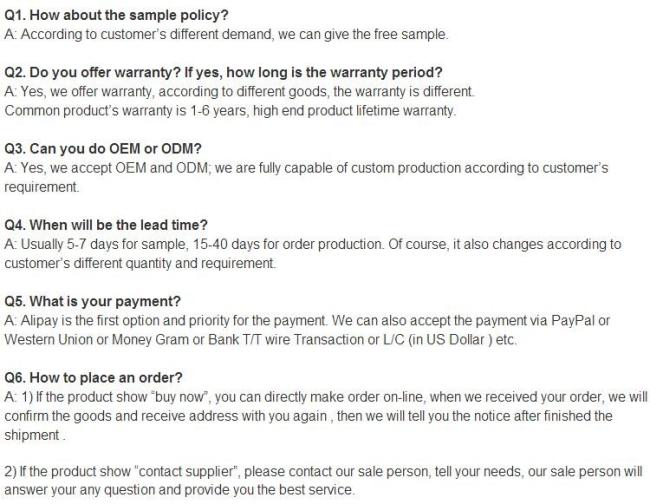Click the 'we accept OEM and ODM' answer line

pos(306,168)
